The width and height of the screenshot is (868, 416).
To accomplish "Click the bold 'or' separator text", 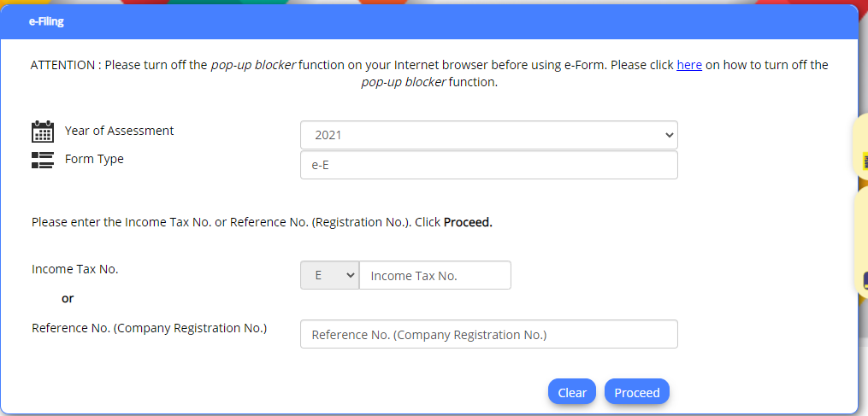I will 68,298.
